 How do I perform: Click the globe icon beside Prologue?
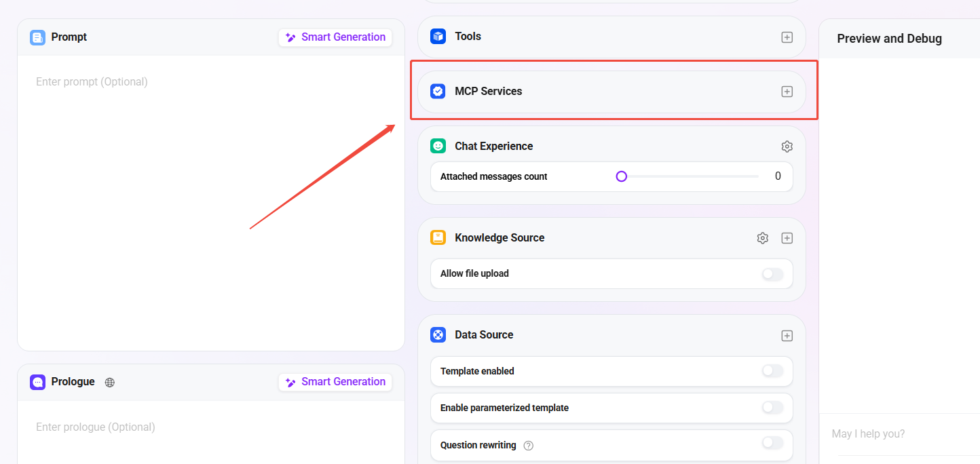110,382
